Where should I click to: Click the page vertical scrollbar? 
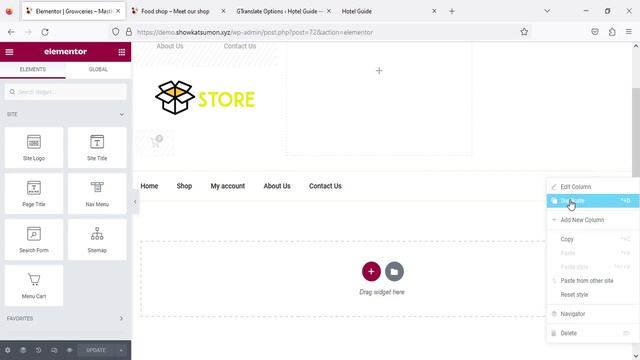[x=636, y=133]
